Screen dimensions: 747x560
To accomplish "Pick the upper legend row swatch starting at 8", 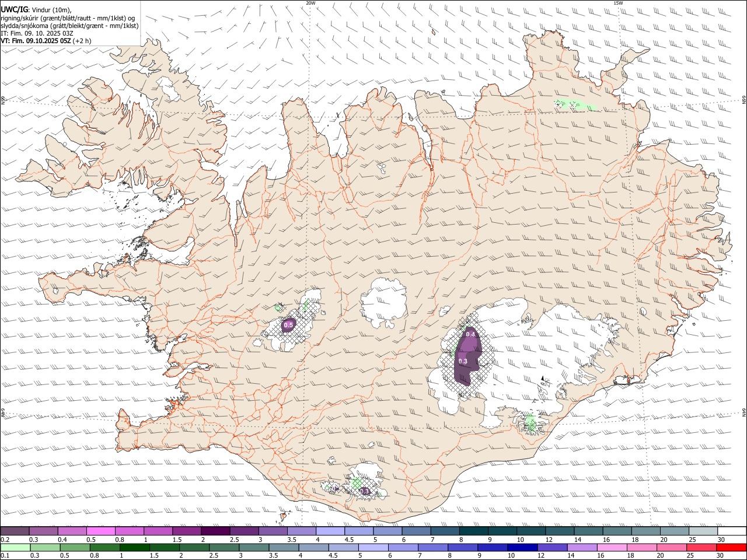I will click(x=473, y=531).
